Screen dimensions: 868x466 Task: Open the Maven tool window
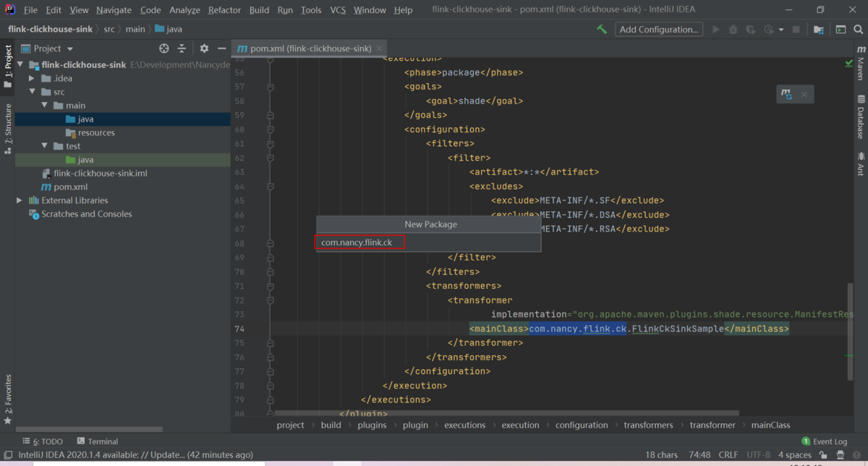(x=861, y=64)
